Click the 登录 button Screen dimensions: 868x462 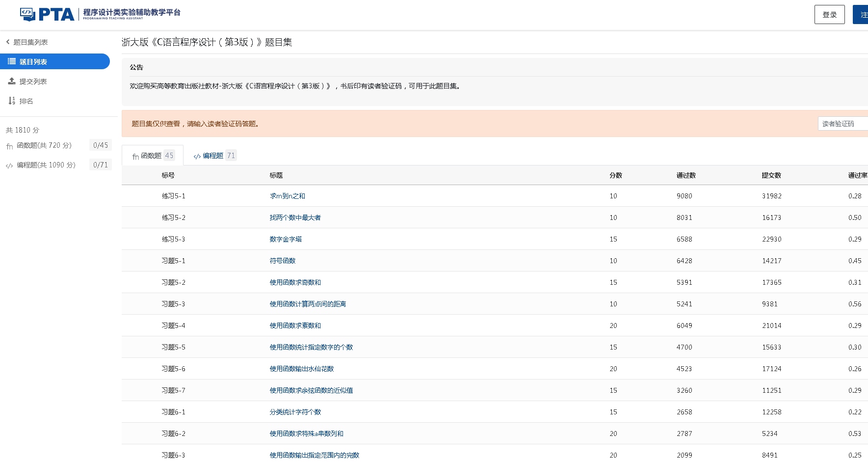point(829,14)
